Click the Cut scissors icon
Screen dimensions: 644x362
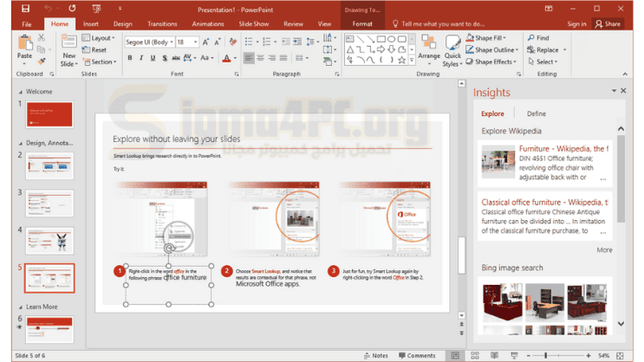click(42, 37)
